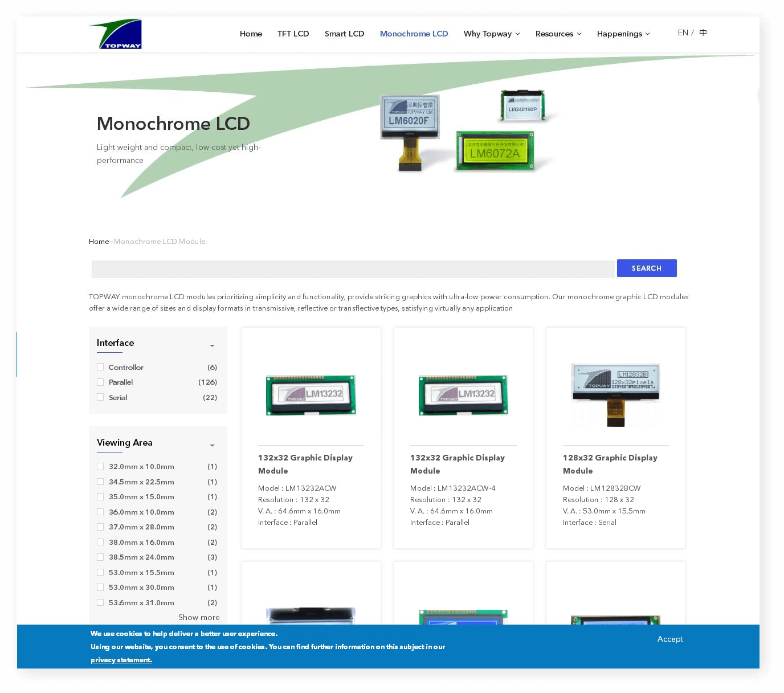Check the 37.0mm x 28.0mm filter
Viewport: 784px width, 693px height.
tap(100, 527)
